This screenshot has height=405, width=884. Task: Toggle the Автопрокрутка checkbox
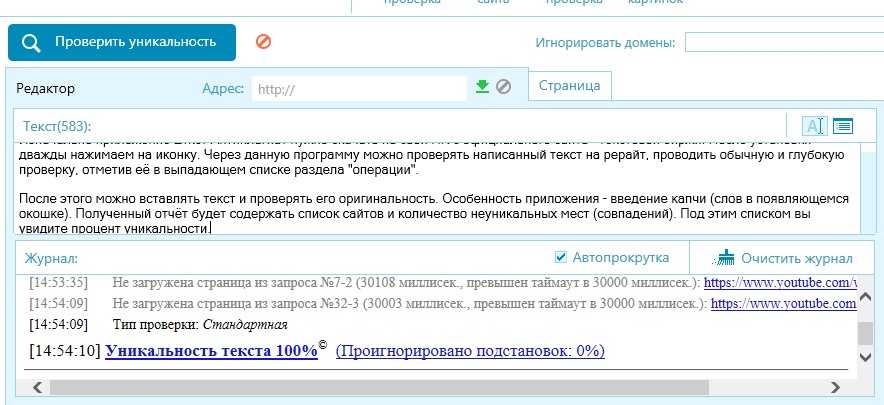coord(561,257)
